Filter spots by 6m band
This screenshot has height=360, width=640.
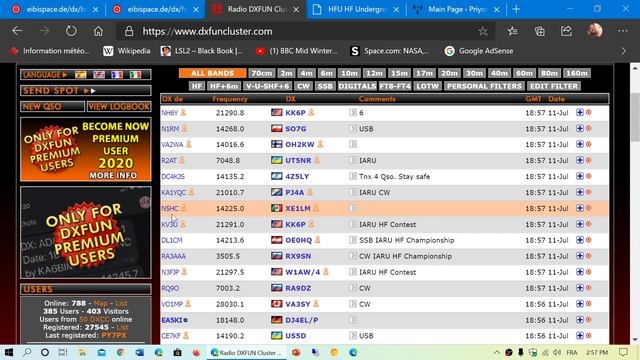326,73
